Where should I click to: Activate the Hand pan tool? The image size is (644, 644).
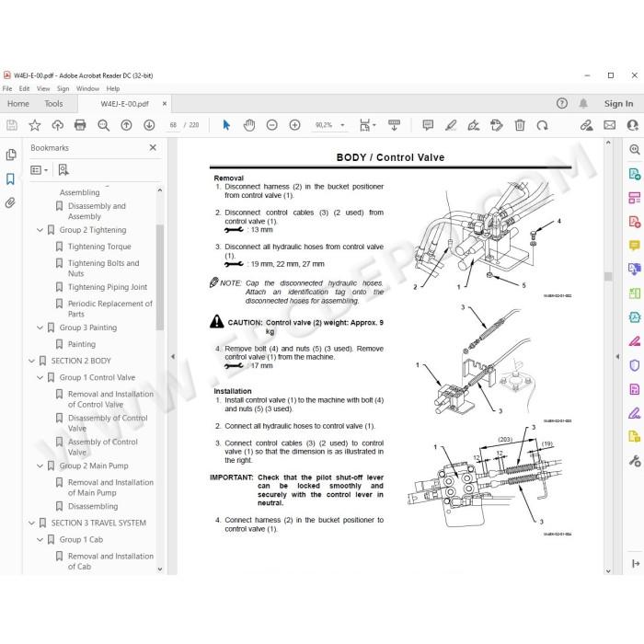pos(249,125)
